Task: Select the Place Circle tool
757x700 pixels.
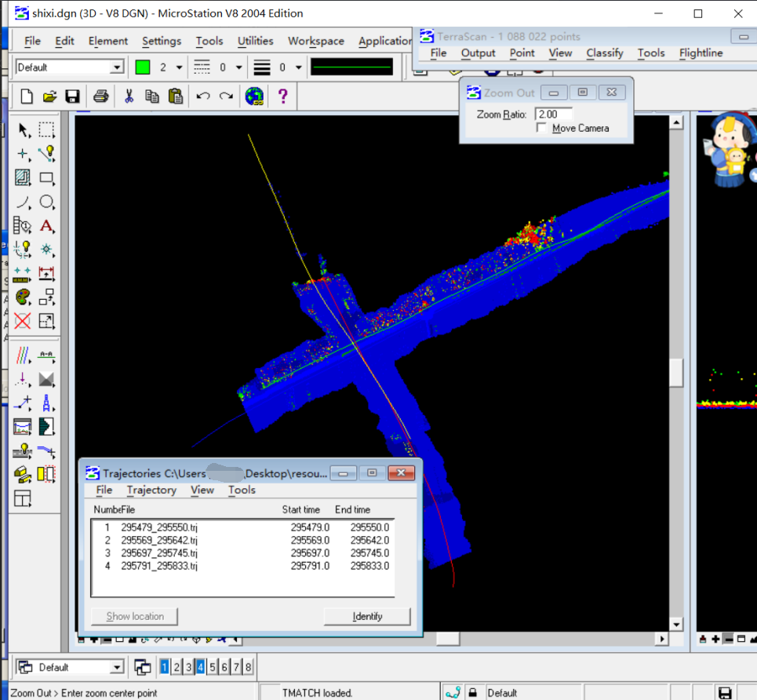Action: coord(47,202)
